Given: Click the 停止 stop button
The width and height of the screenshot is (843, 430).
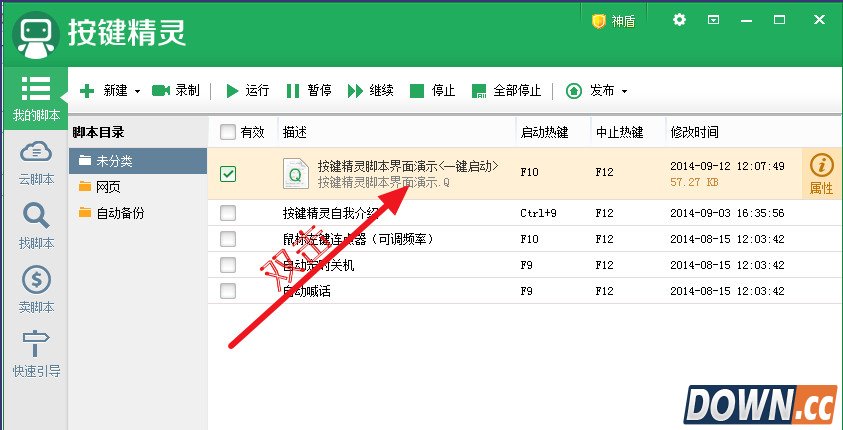Looking at the screenshot, I should coord(432,91).
